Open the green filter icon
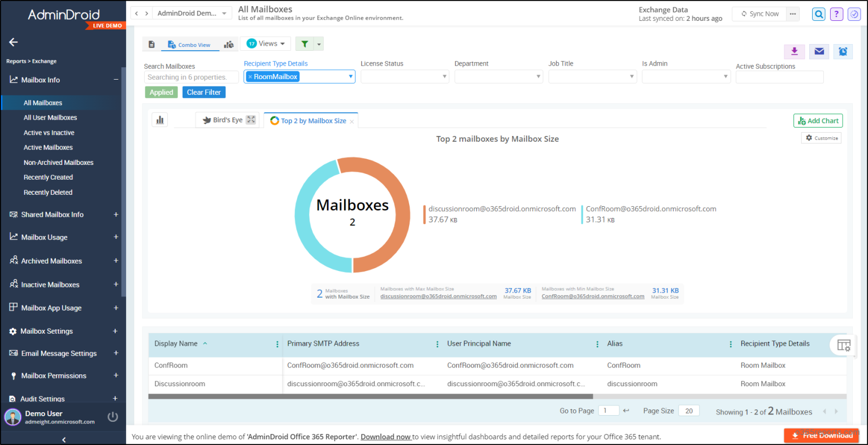868x445 pixels. tap(306, 43)
